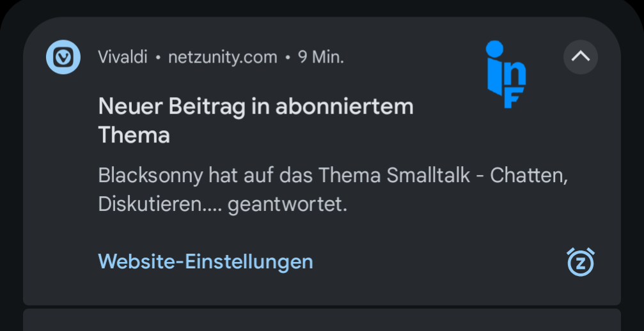Click the "netzunity.com" source label
The width and height of the screenshot is (644, 331).
(223, 58)
